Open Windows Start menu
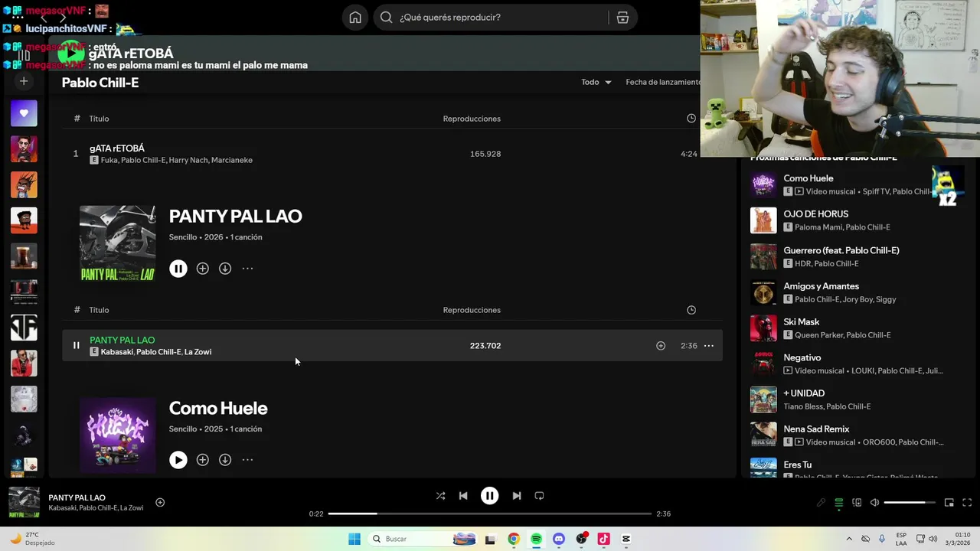This screenshot has height=551, width=980. click(354, 539)
